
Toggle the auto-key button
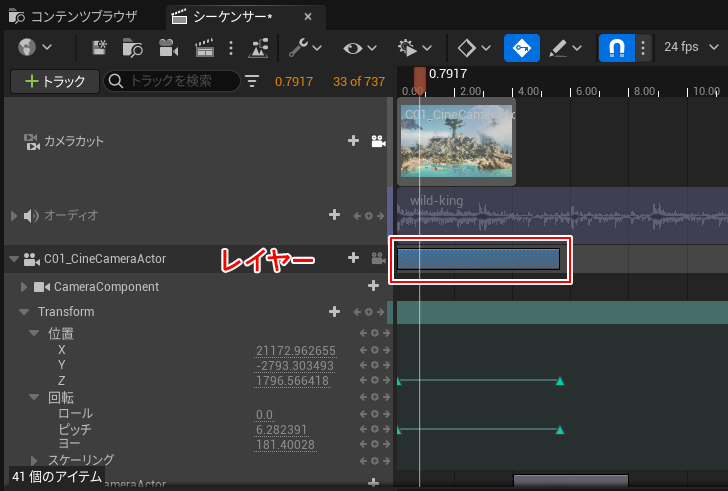tap(521, 47)
